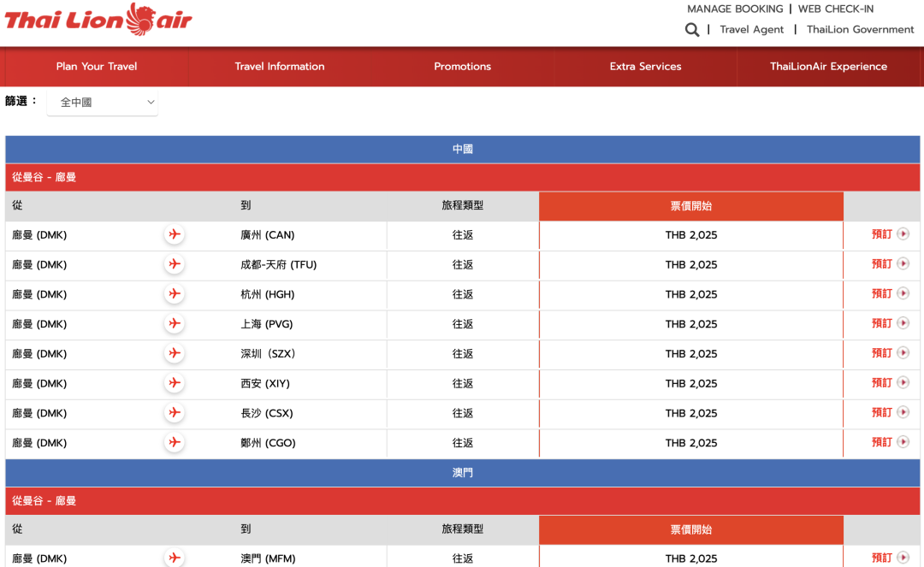Click booking arrow icon for SZX row
Screen dimensions: 924x567
pos(903,352)
